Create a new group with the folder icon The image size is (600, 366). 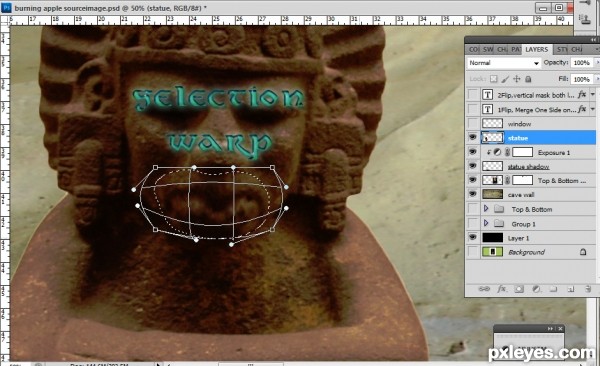click(553, 289)
